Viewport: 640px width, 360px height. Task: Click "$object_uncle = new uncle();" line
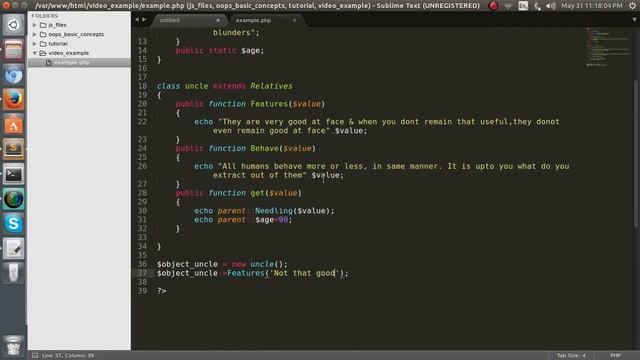[222, 264]
